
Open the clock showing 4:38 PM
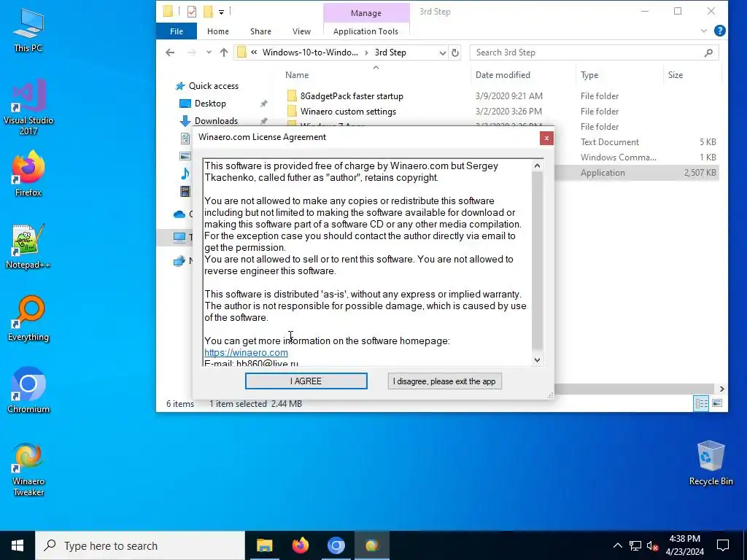684,545
